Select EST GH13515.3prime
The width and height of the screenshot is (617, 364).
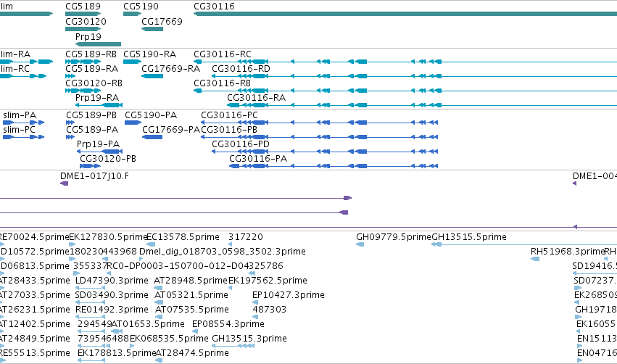coord(249,339)
